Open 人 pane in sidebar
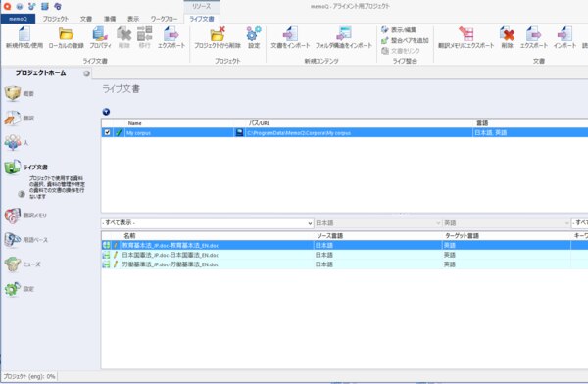 pos(17,142)
